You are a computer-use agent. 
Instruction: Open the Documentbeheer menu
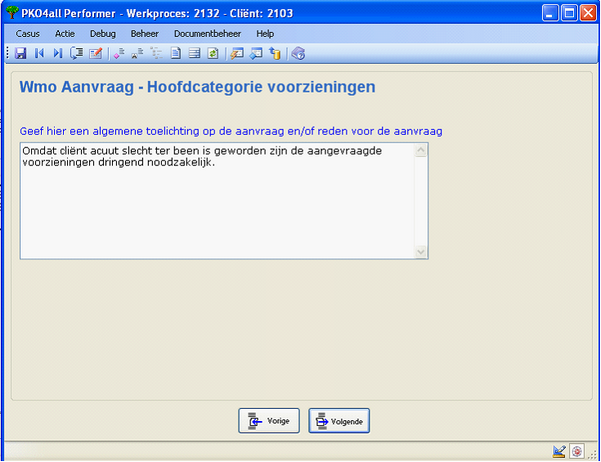(207, 34)
